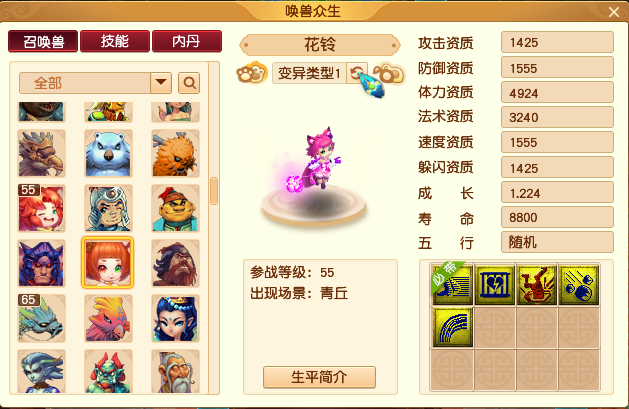The width and height of the screenshot is (629, 409).
Task: Select the level 65 dragon portrait
Action: pyautogui.click(x=41, y=318)
